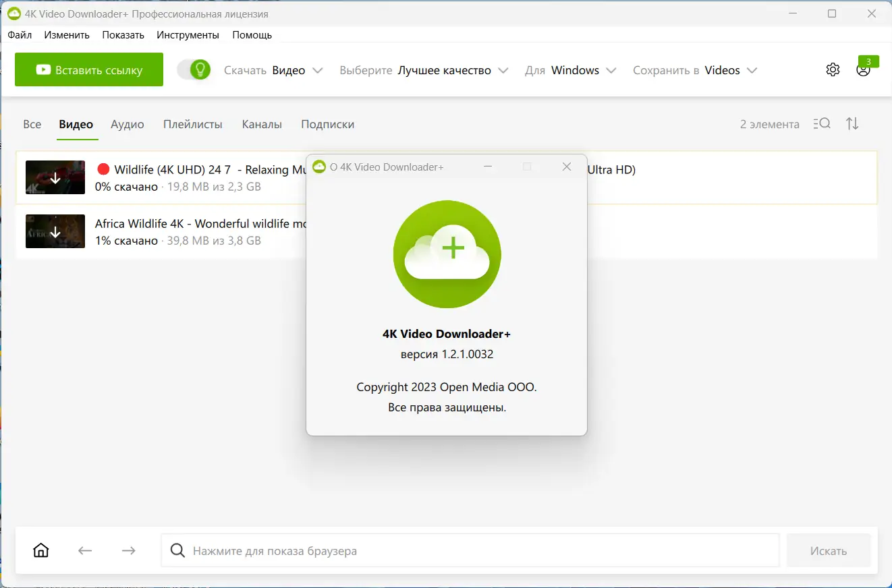Open the Инструменты menu
The image size is (892, 588).
click(x=188, y=35)
